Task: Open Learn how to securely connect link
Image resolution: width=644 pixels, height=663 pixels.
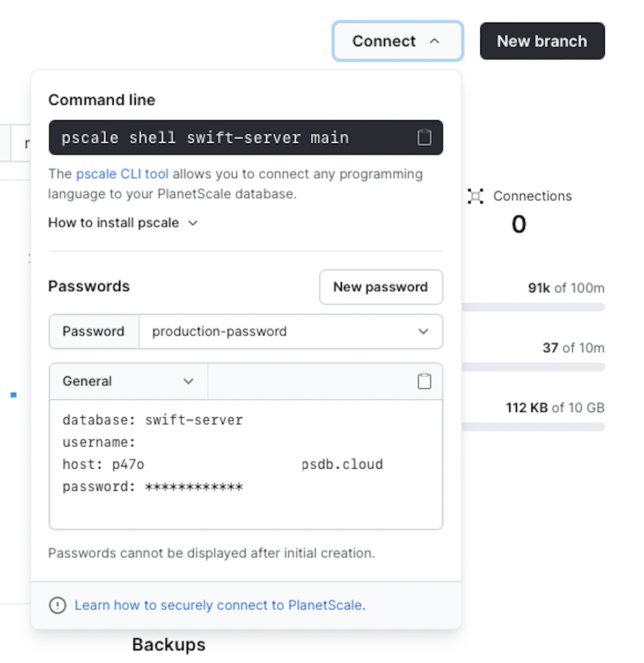Action: pyautogui.click(x=218, y=605)
